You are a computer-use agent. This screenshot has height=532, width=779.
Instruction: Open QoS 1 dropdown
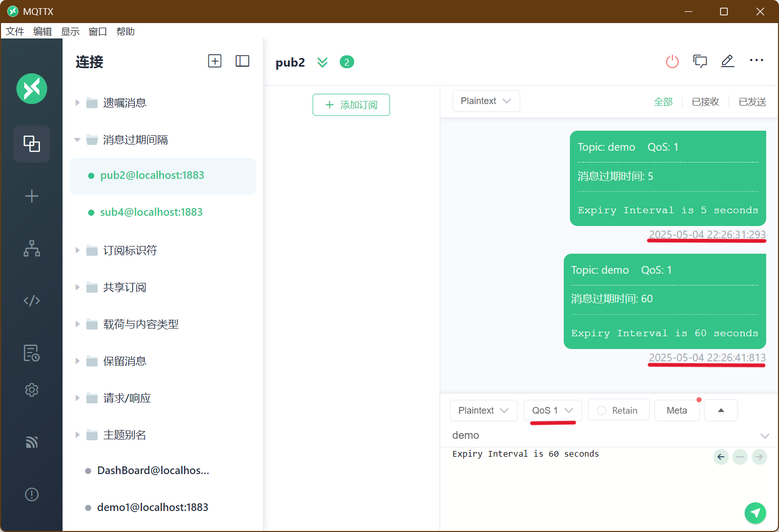tap(552, 411)
